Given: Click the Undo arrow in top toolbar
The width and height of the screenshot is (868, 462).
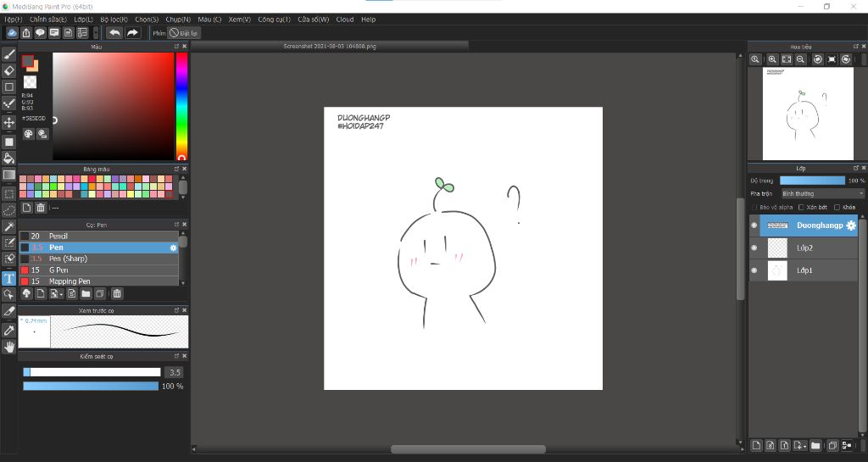Looking at the screenshot, I should click(x=114, y=33).
